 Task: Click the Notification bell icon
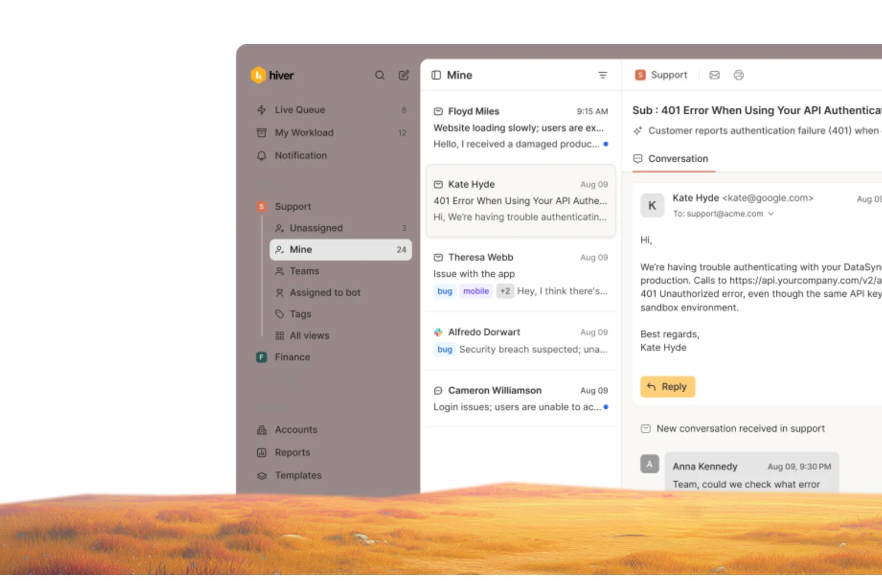click(261, 156)
